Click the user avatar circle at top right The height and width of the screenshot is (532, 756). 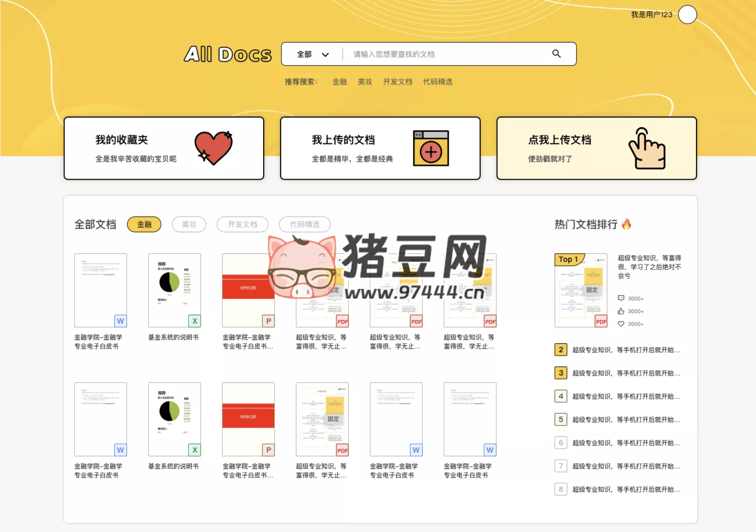point(687,15)
